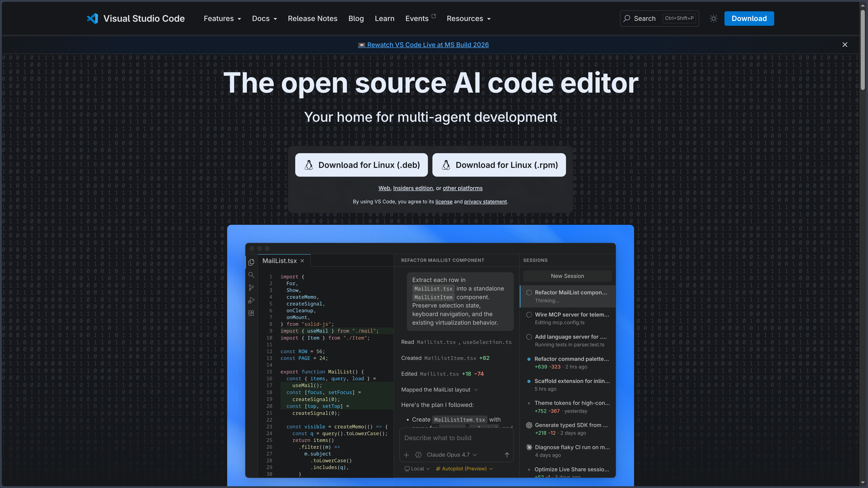Click the Visual Studio Code logo icon
Viewport: 868px width, 488px height.
92,19
